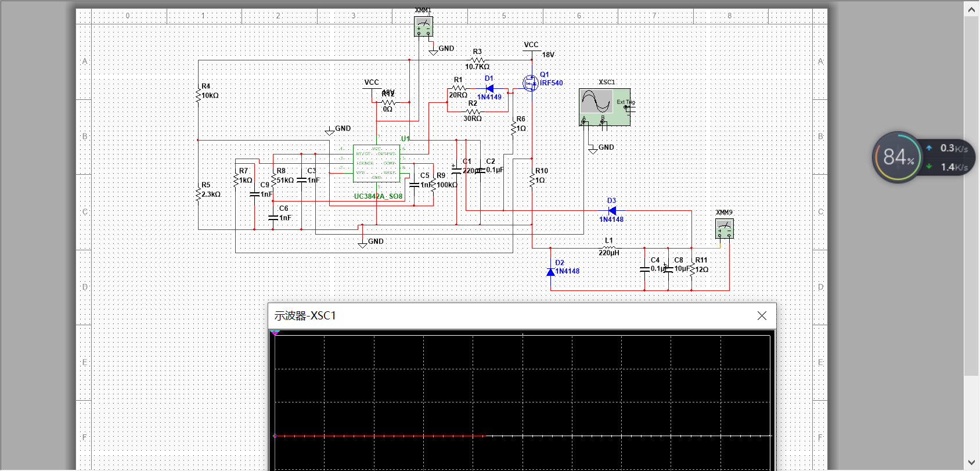
Task: Select the UC3842A_SO8 controller chip
Action: tap(376, 163)
